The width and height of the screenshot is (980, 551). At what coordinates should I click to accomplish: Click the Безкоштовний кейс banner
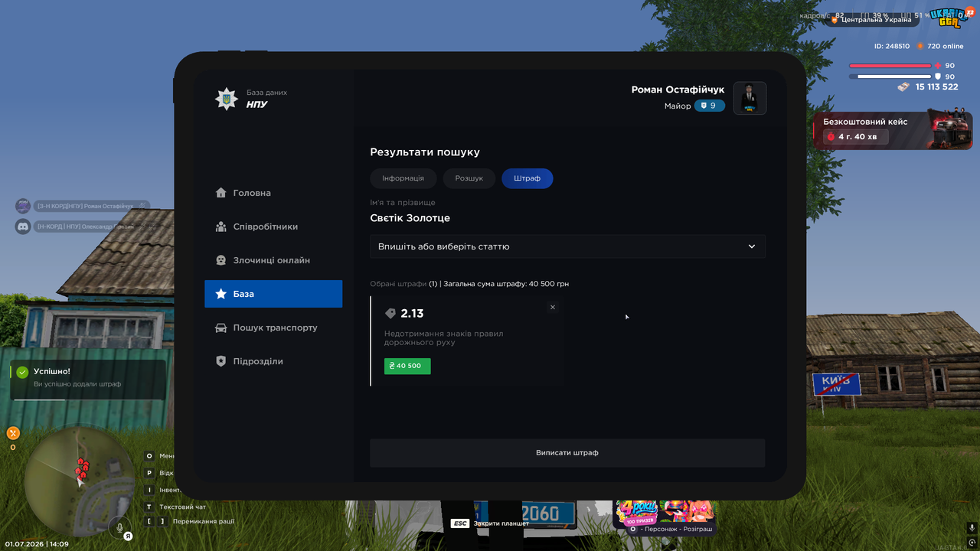tap(893, 130)
